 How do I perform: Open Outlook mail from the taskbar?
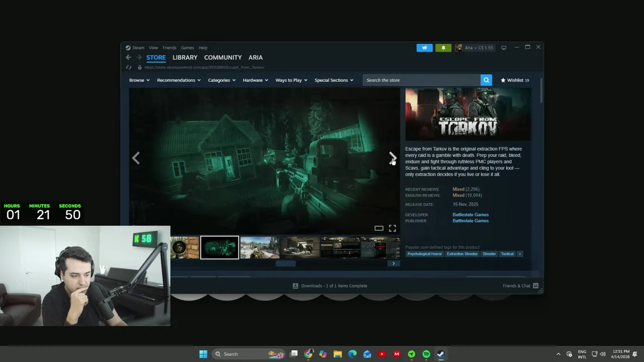point(367,354)
